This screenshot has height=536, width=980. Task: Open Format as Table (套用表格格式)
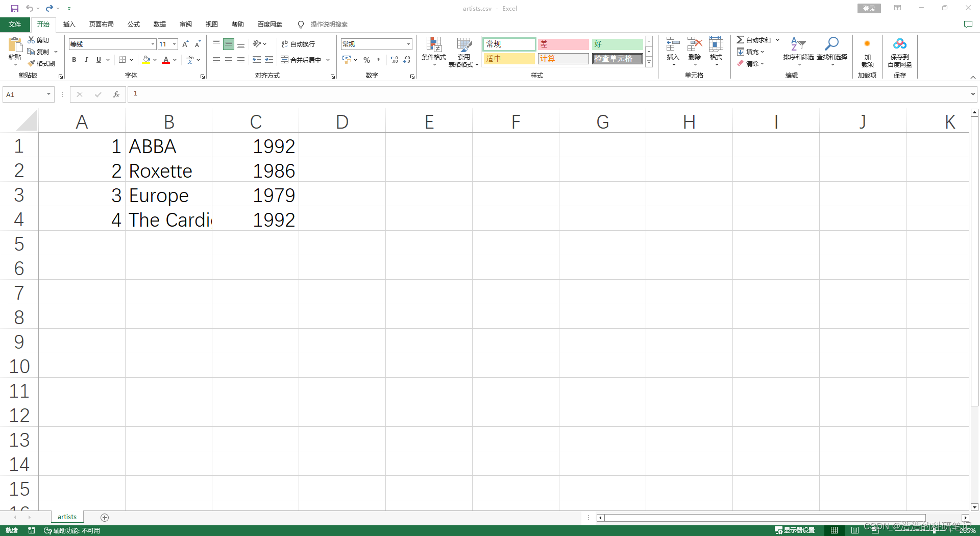(x=463, y=52)
